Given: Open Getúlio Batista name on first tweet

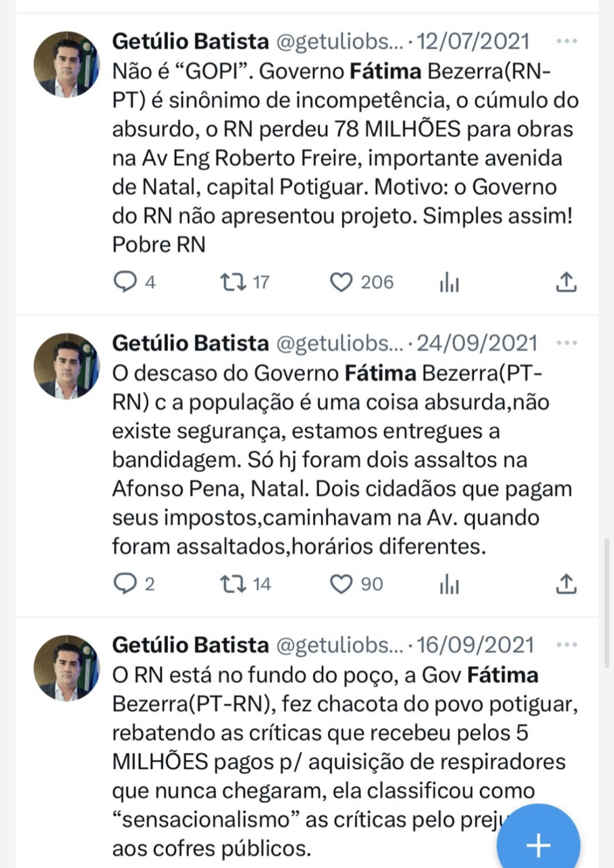Looking at the screenshot, I should [x=190, y=41].
